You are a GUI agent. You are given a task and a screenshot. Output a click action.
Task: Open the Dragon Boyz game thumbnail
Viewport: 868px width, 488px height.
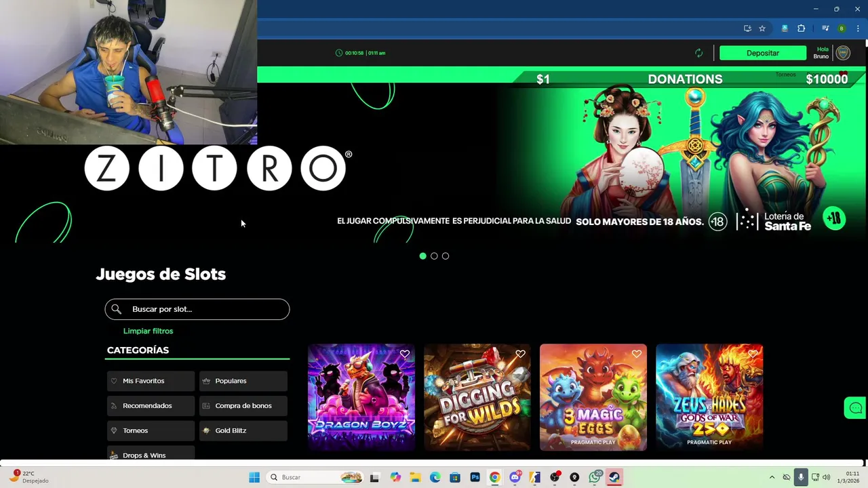tap(361, 397)
